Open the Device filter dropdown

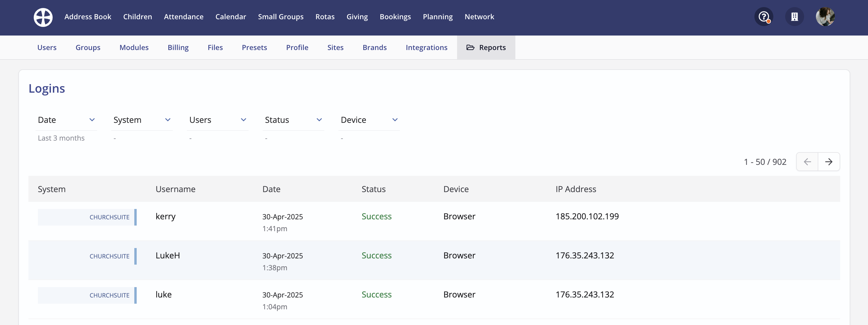point(369,120)
